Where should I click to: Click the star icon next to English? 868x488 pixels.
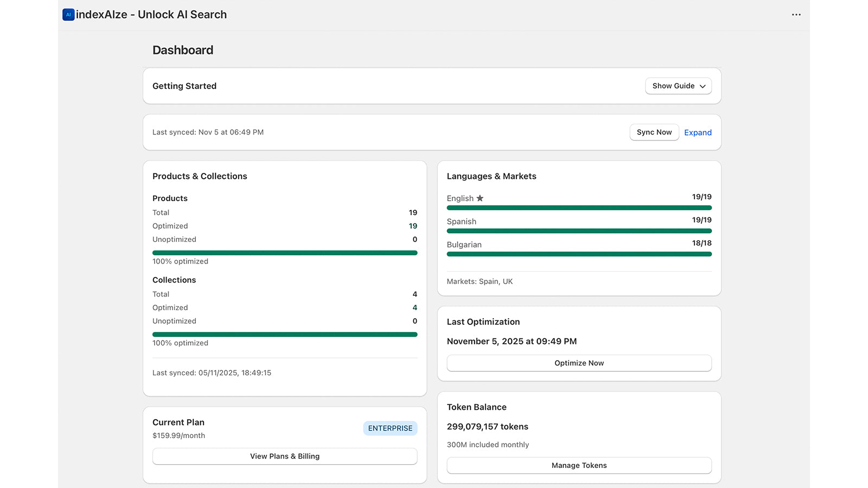pyautogui.click(x=480, y=198)
